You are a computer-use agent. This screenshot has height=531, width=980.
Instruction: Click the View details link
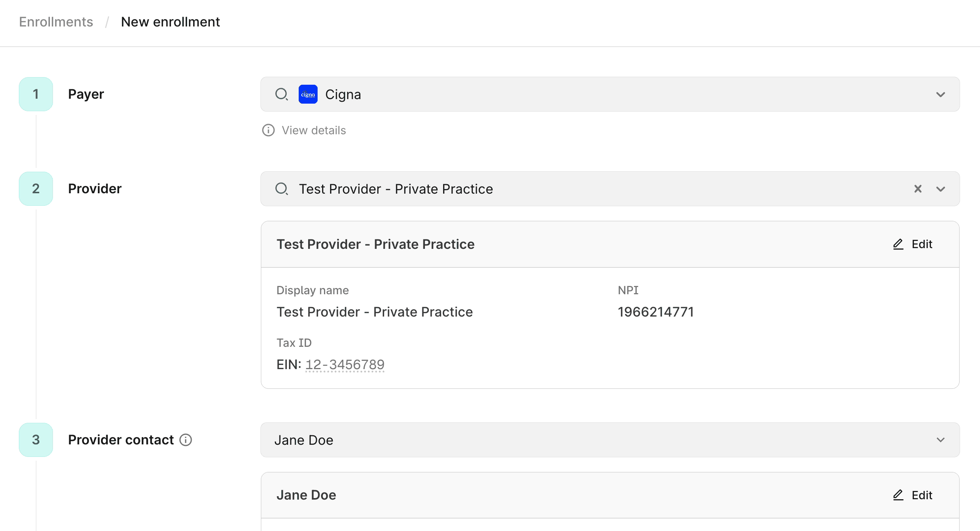click(x=313, y=130)
